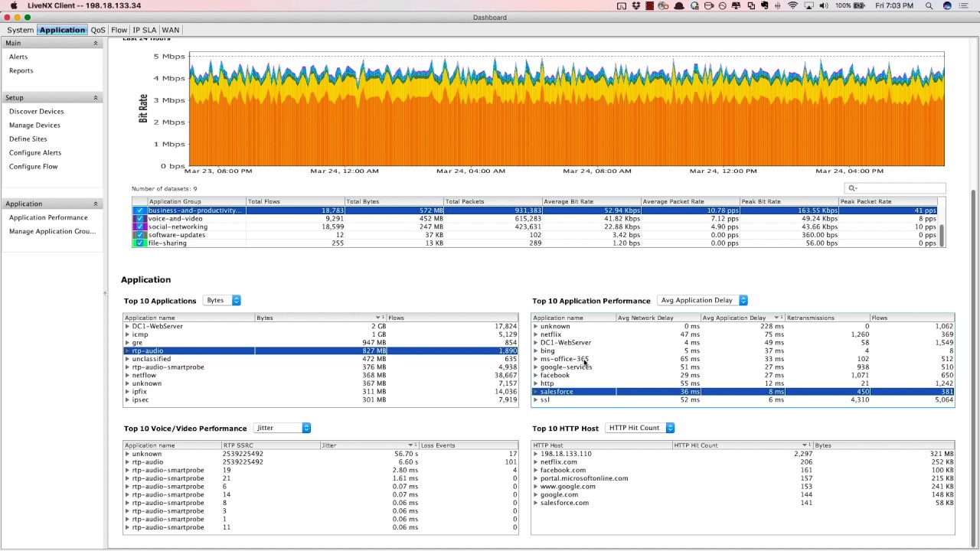This screenshot has width=980, height=551.
Task: Expand the DC1-WebServer row in Top 10 Applications
Action: 127,327
